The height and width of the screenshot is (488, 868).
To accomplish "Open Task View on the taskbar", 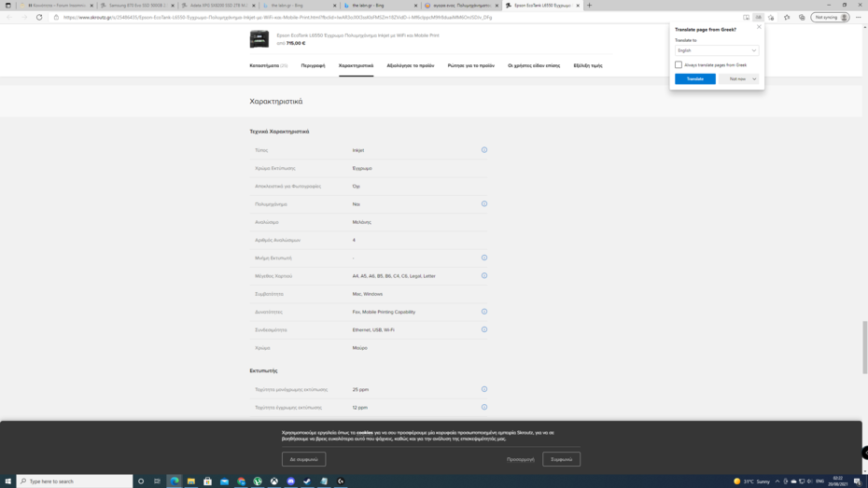I will point(157,481).
